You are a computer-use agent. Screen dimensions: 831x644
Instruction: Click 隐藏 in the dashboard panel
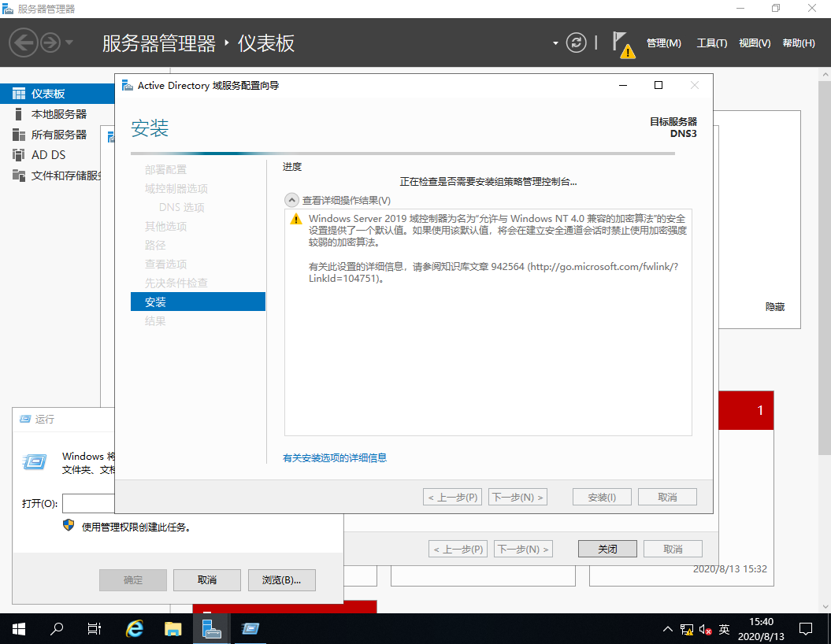(775, 306)
